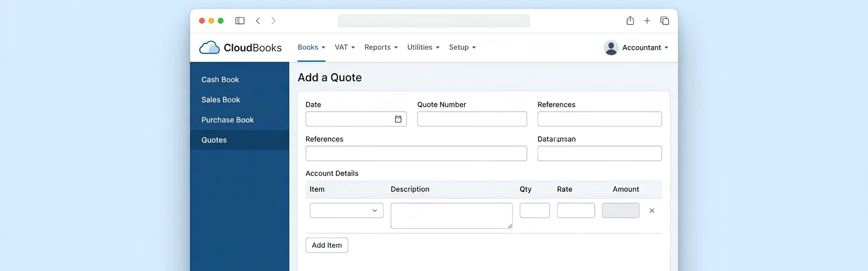868x271 pixels.
Task: Click the Rate column header
Action: (x=565, y=189)
